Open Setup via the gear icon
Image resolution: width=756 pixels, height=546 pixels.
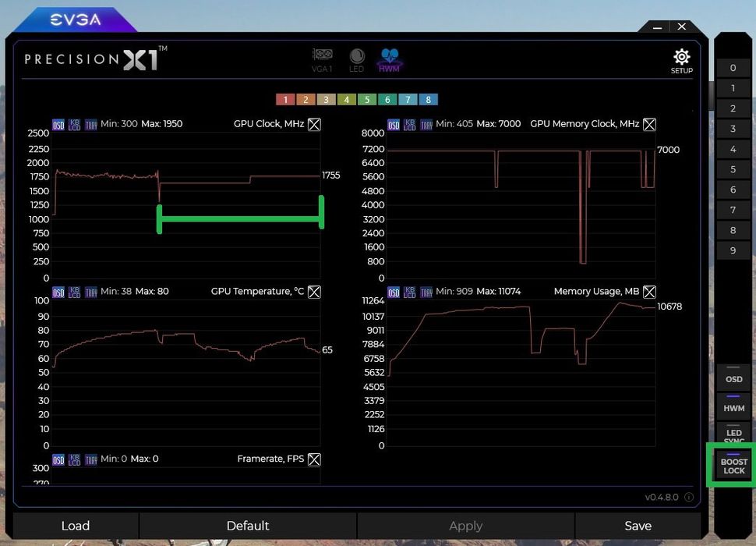point(681,59)
